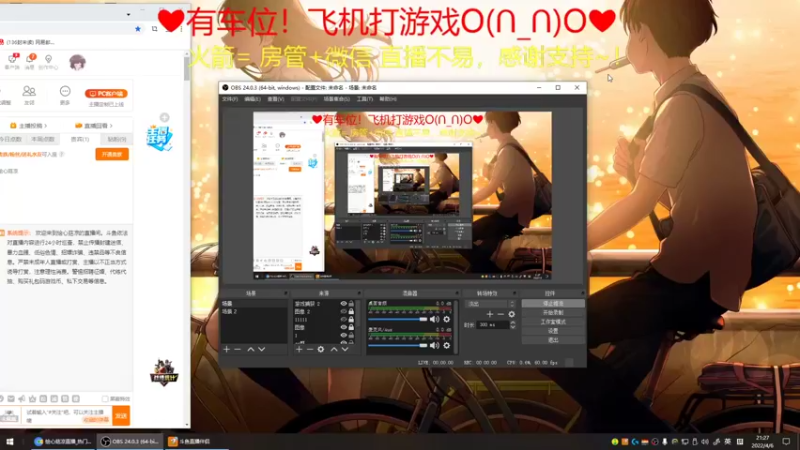Move scene down in Scenes panel
800x450 pixels.
tap(261, 349)
